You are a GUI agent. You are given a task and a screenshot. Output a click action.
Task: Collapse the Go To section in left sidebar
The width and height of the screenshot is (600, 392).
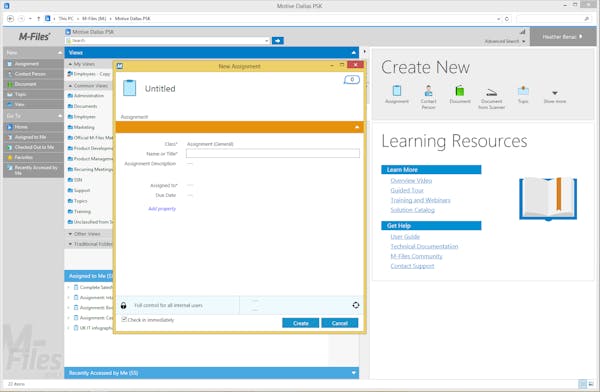point(60,116)
